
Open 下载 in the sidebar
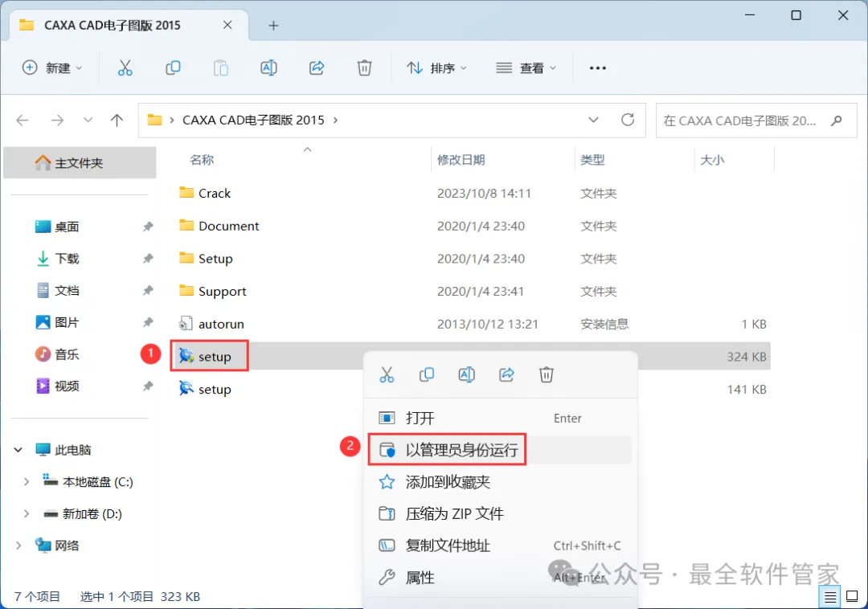(67, 259)
